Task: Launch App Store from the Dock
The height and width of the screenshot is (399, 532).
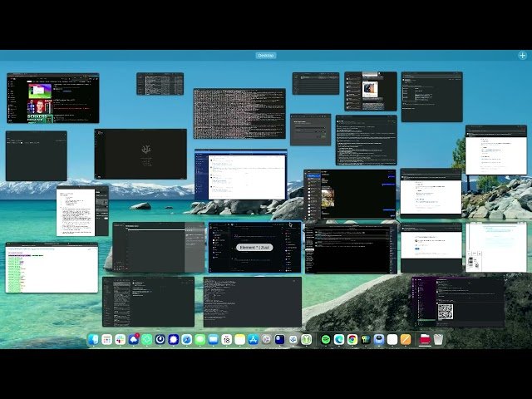Action: 254,339
